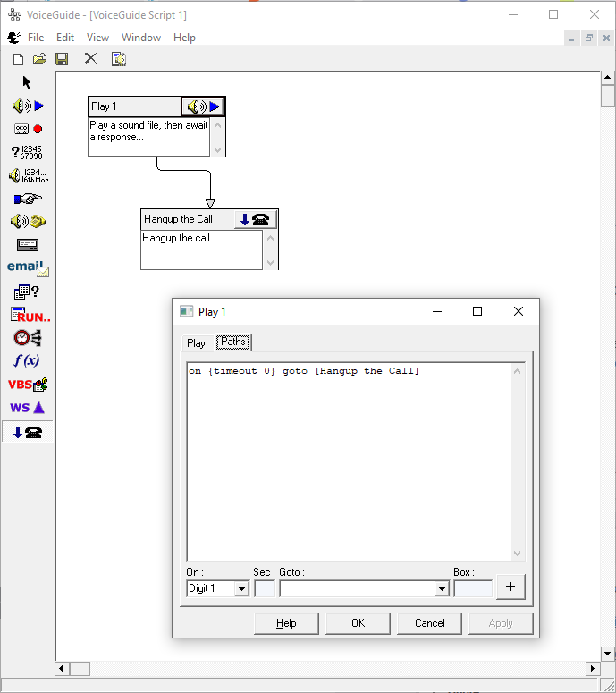Select the email module tool

(x=28, y=268)
